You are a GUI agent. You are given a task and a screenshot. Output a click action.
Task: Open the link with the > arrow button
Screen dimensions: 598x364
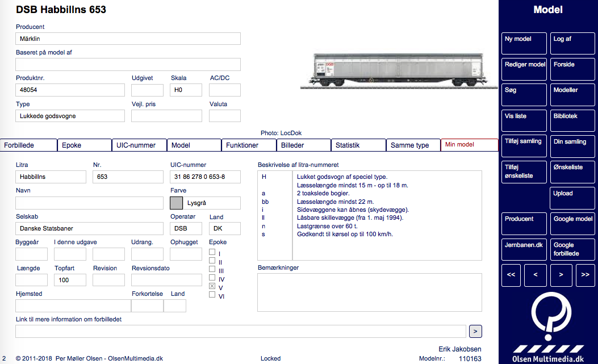(x=475, y=331)
